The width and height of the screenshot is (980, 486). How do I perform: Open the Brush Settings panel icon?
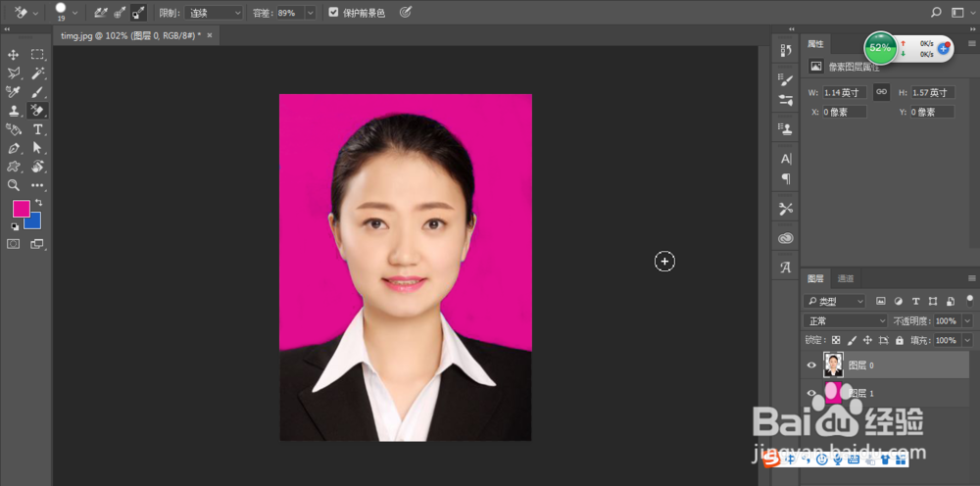coord(786,79)
